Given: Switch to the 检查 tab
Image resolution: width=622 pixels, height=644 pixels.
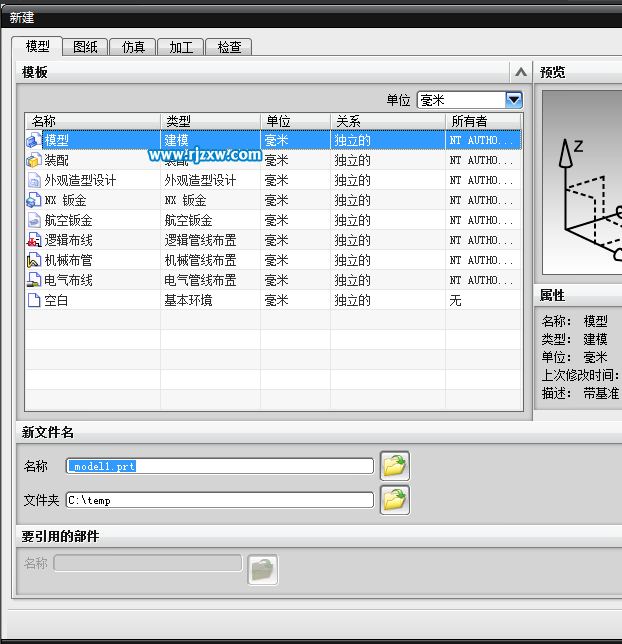Looking at the screenshot, I should pyautogui.click(x=229, y=47).
